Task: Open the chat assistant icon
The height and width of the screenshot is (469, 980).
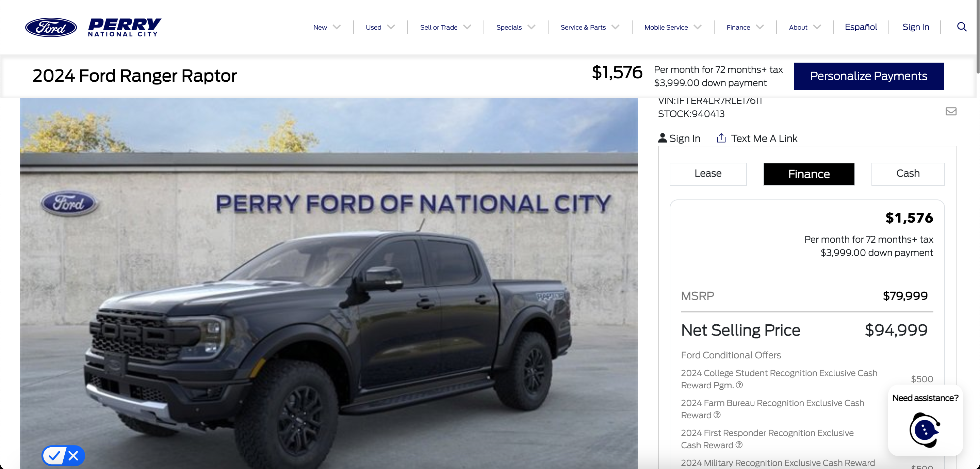Action: point(925,430)
